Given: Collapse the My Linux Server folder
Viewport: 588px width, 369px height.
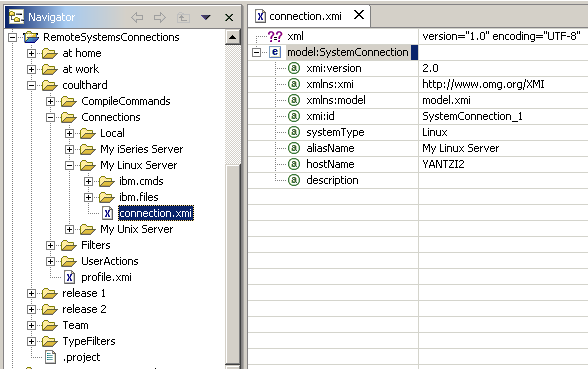Looking at the screenshot, I should point(69,165).
